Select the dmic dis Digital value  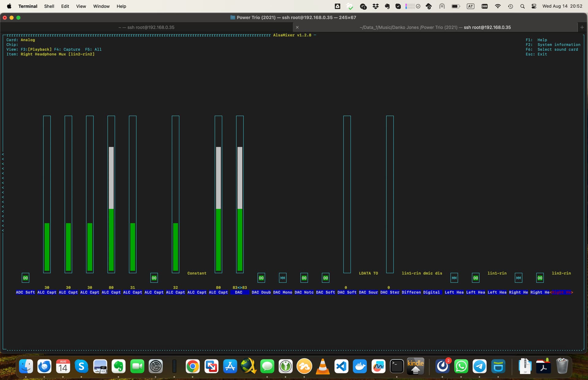433,273
